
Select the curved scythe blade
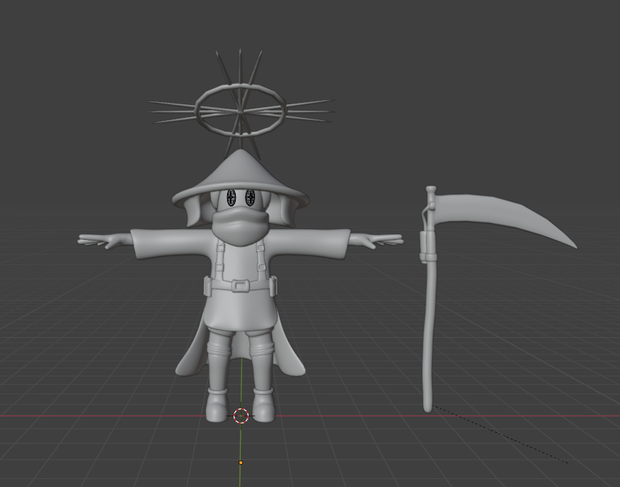(502, 217)
